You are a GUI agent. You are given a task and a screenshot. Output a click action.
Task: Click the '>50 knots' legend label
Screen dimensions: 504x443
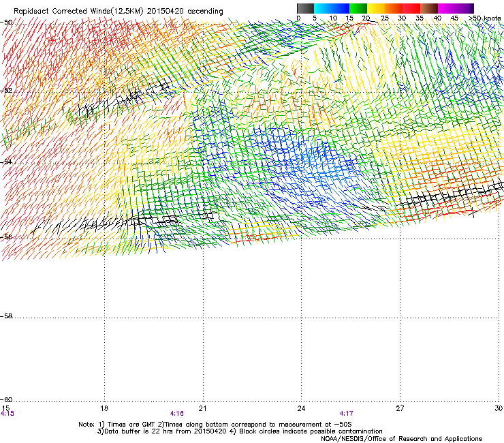pyautogui.click(x=485, y=18)
